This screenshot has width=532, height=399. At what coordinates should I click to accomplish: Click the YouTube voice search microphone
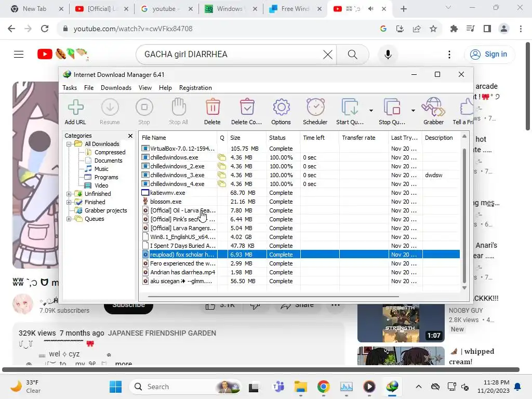(x=388, y=54)
